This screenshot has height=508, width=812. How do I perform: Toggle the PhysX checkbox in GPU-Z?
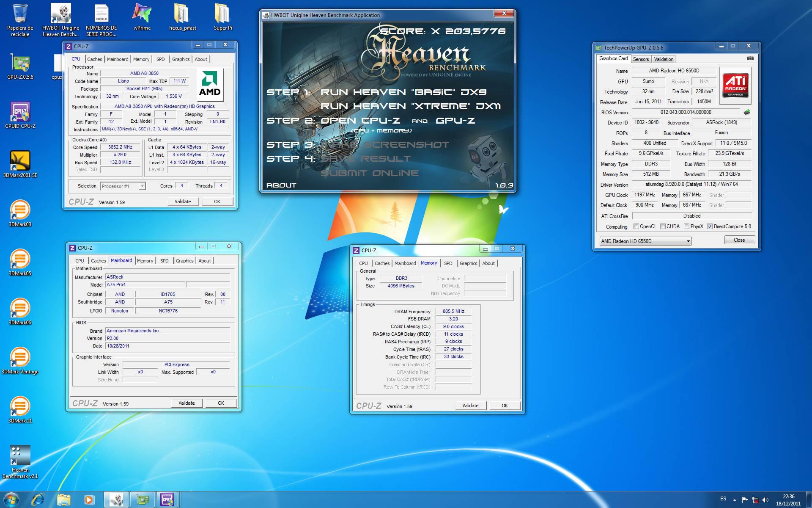click(686, 226)
